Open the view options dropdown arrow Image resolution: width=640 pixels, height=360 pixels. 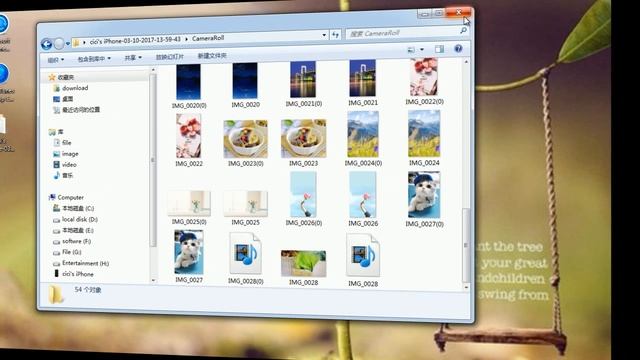[422, 49]
